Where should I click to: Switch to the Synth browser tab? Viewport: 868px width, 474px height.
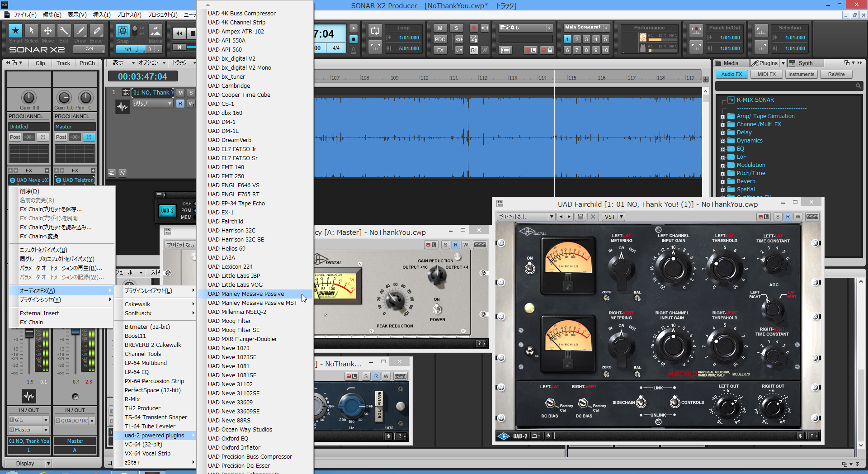(805, 63)
